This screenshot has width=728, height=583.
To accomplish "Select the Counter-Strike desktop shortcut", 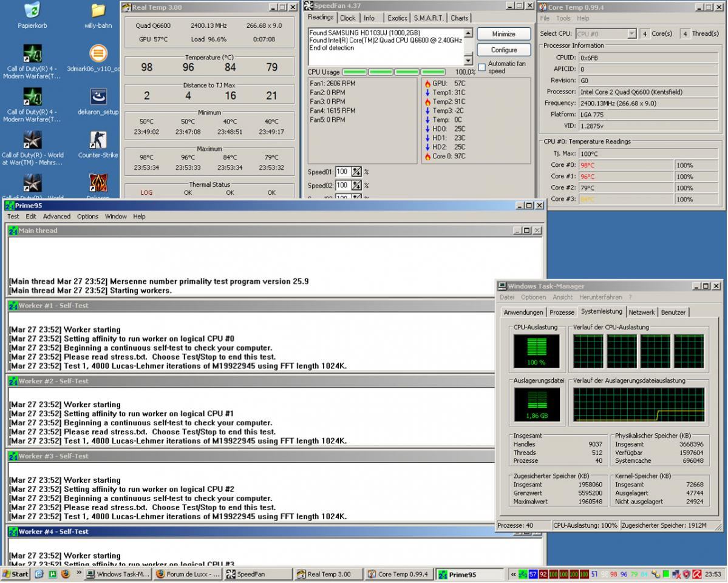I will (98, 140).
